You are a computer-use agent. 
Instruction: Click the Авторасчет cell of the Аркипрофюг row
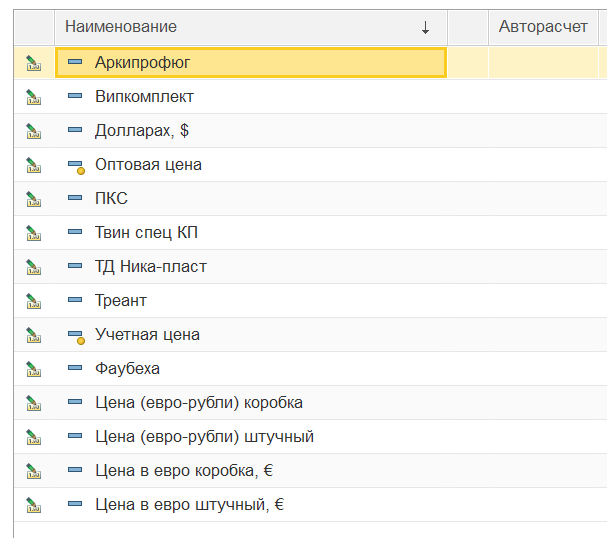(x=543, y=63)
